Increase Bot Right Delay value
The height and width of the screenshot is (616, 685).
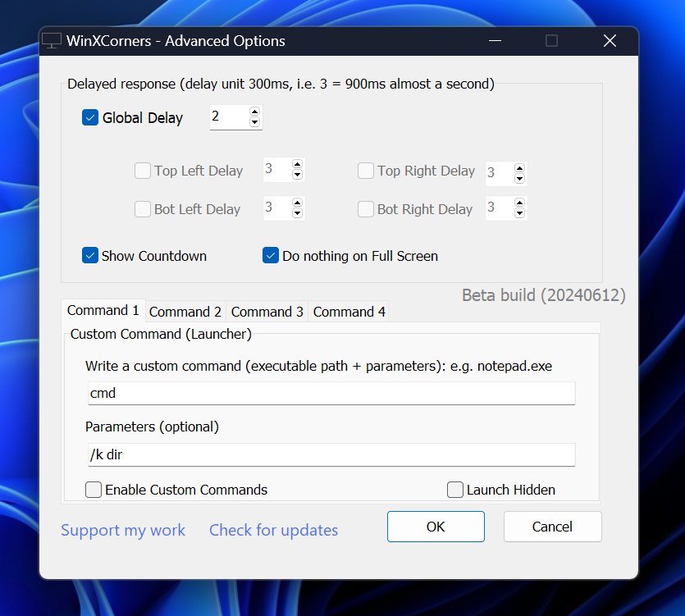tap(519, 203)
